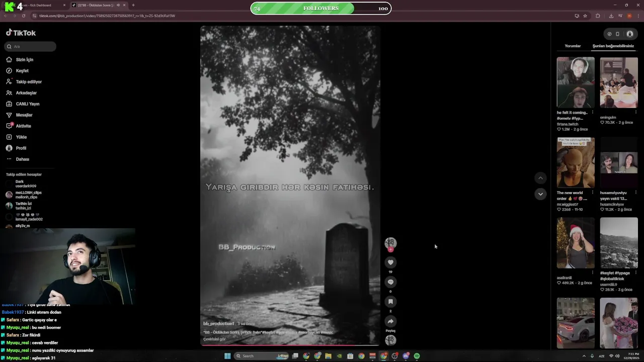This screenshot has width=644, height=362.
Task: Open options menu for emingulm video
Action: pyautogui.click(x=636, y=112)
